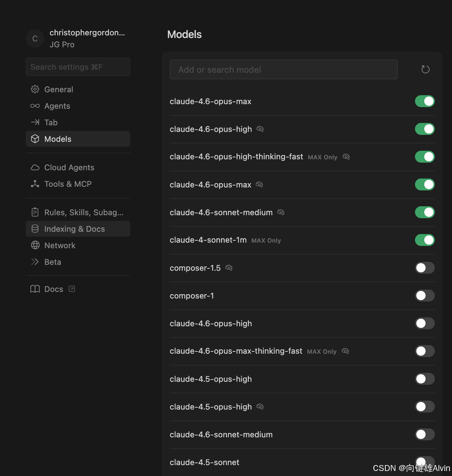The image size is (452, 476).
Task: Enable claude-4.5-opus-high toggle without brain icon
Action: (x=425, y=379)
